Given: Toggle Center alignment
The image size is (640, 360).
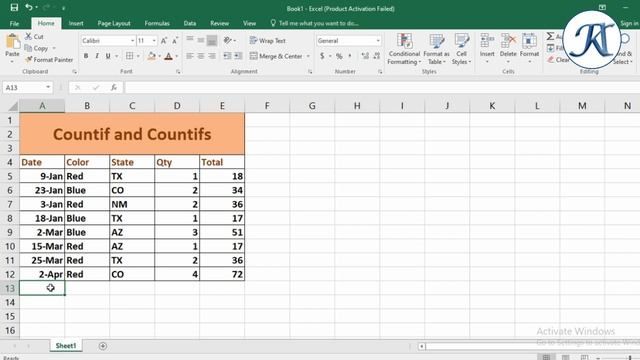Looking at the screenshot, I should [201, 56].
